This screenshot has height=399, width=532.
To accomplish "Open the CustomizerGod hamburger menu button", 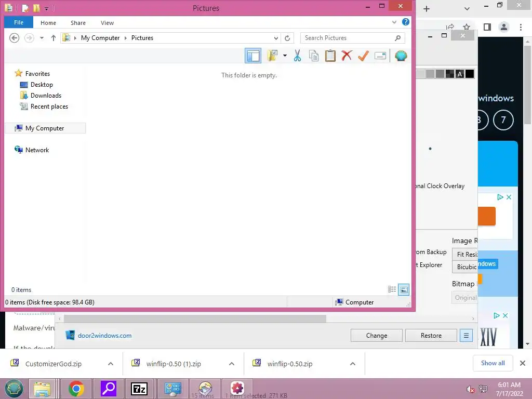I will 466,336.
